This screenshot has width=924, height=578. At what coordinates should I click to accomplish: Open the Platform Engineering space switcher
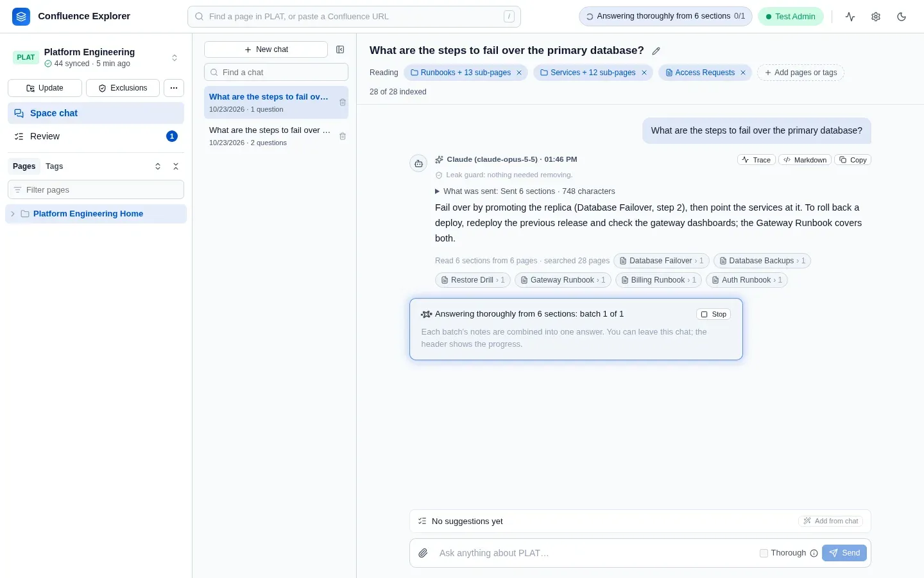[x=175, y=58]
